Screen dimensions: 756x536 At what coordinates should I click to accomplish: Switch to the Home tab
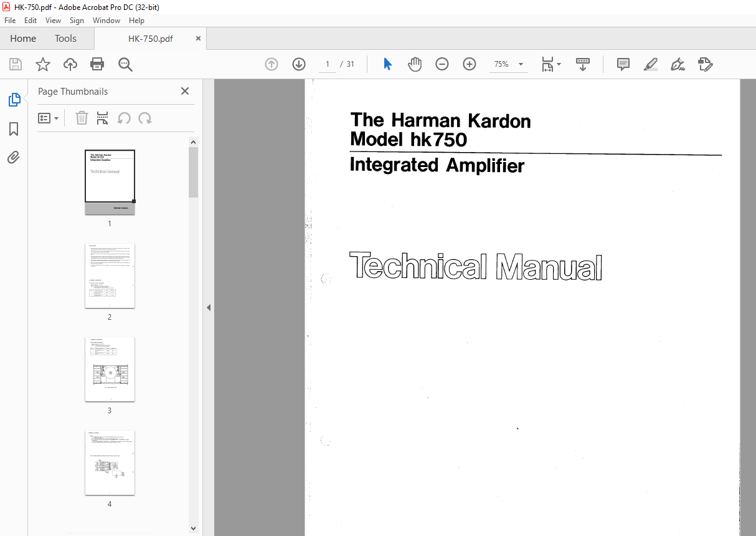pyautogui.click(x=23, y=39)
